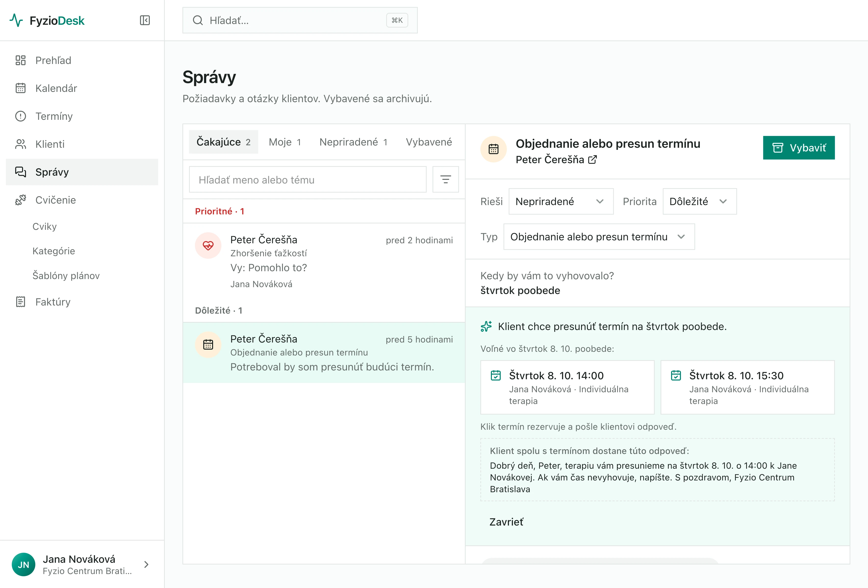Open the Typ dropdown
The height and width of the screenshot is (588, 868).
[x=599, y=236]
